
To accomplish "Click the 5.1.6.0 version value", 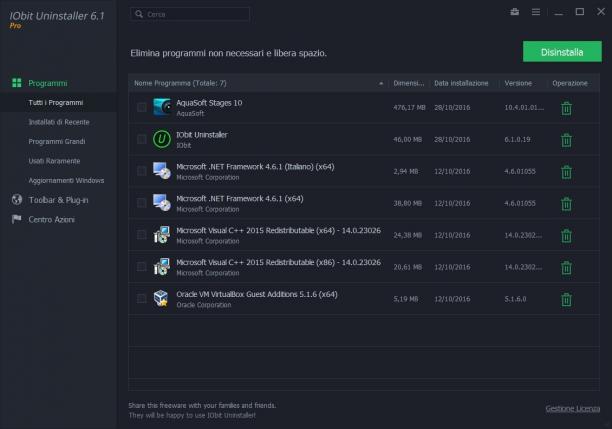I will [515, 299].
